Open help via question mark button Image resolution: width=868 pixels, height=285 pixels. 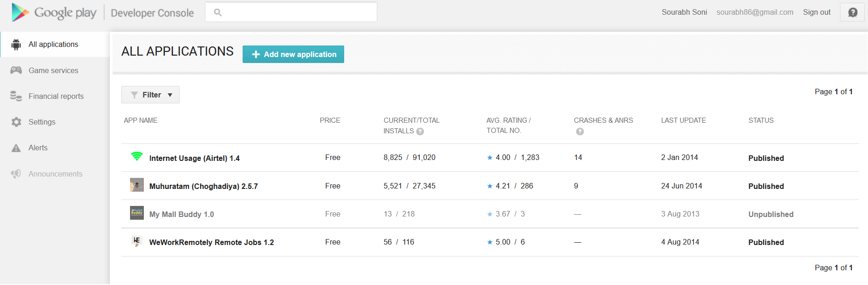pyautogui.click(x=852, y=12)
